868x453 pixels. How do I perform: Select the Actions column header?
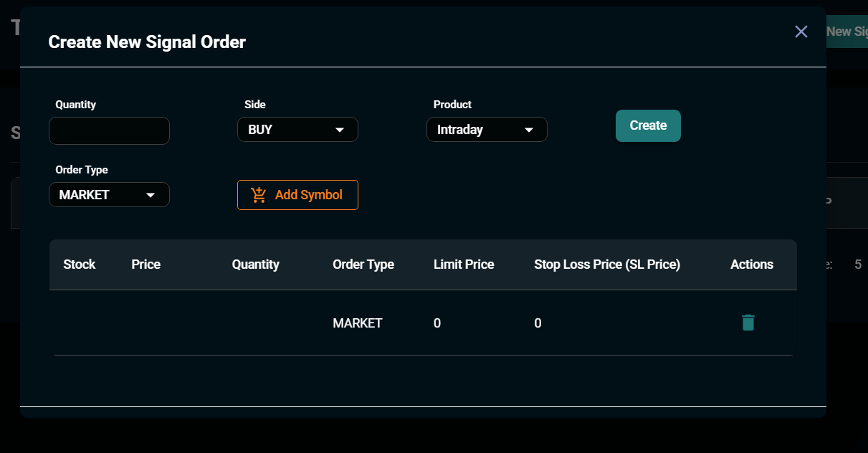click(x=751, y=264)
